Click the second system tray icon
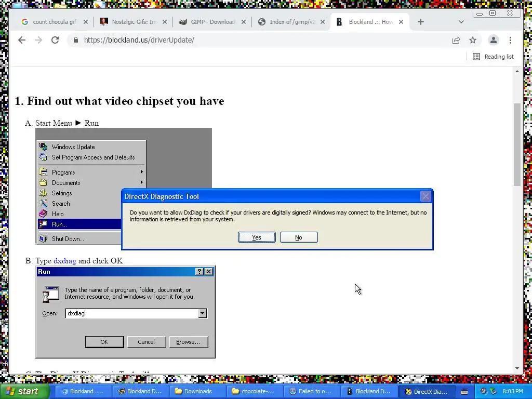This screenshot has width=532, height=399. coord(493,391)
